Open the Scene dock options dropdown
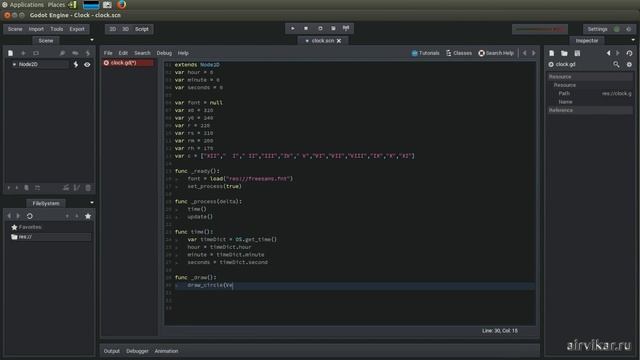 pos(92,40)
